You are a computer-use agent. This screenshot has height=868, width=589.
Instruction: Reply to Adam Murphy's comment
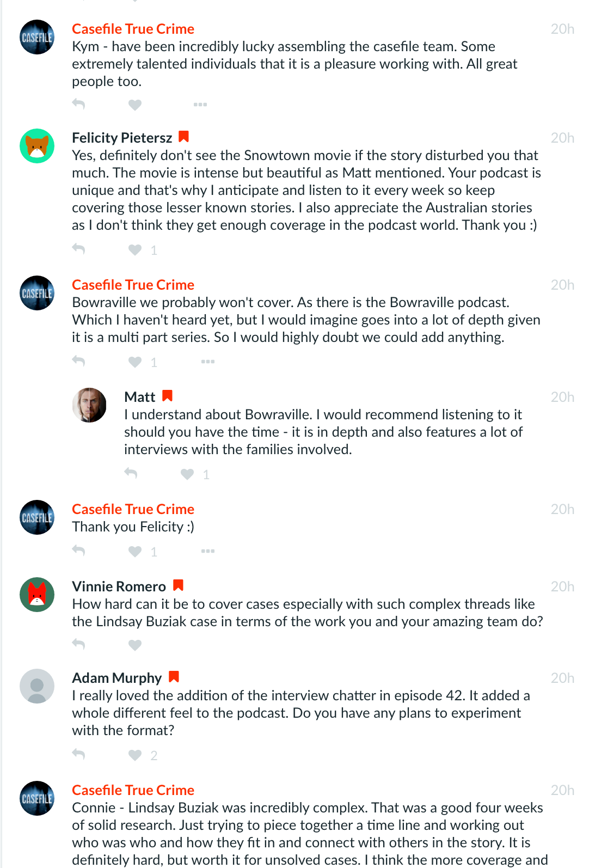click(79, 755)
